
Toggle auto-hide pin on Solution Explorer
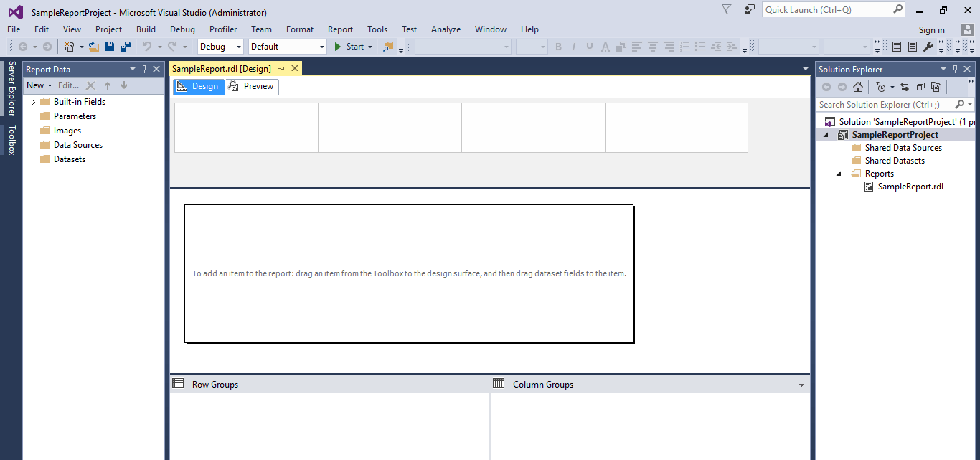pos(954,69)
